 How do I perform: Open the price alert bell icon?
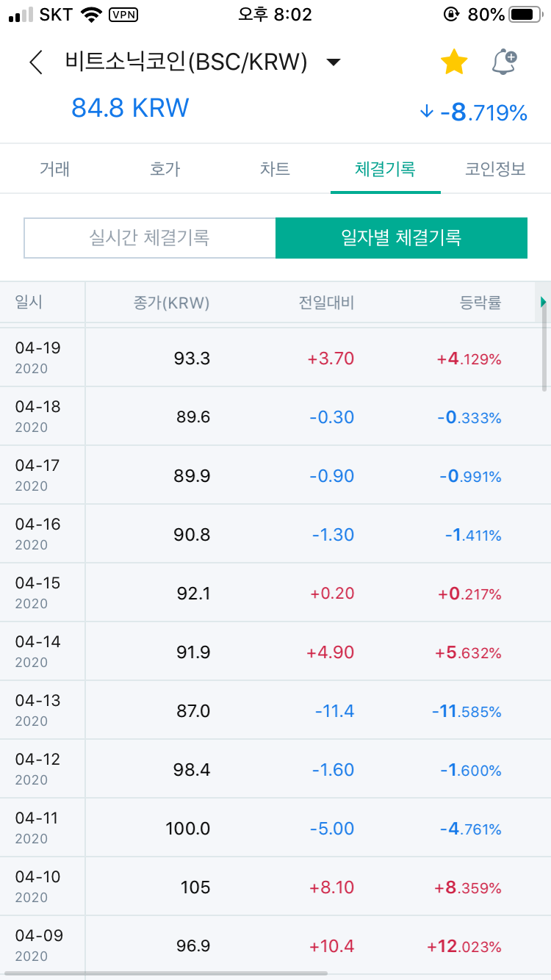click(504, 62)
